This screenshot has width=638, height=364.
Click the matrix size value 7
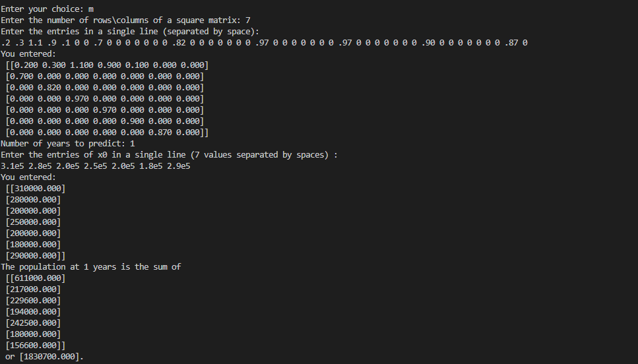click(x=248, y=20)
